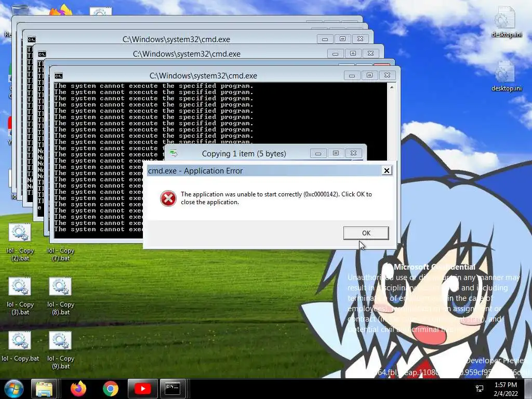Select the lol - Copy.bat desktop icon

coord(20,347)
